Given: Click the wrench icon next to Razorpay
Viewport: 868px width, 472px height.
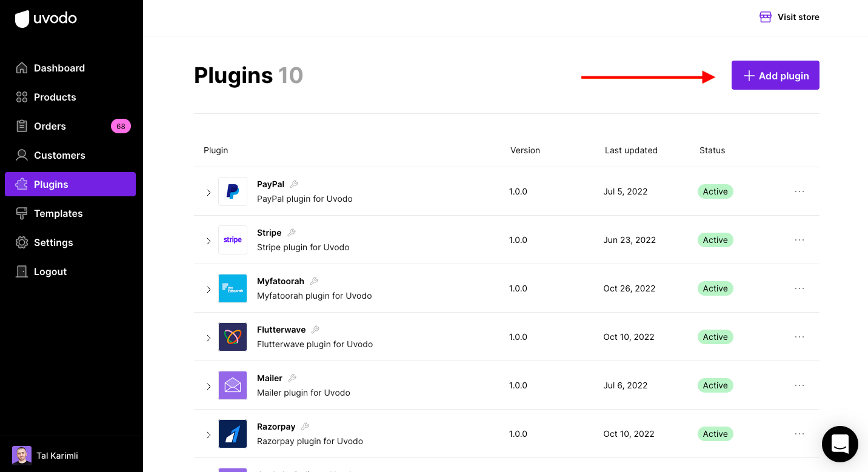Looking at the screenshot, I should (305, 427).
